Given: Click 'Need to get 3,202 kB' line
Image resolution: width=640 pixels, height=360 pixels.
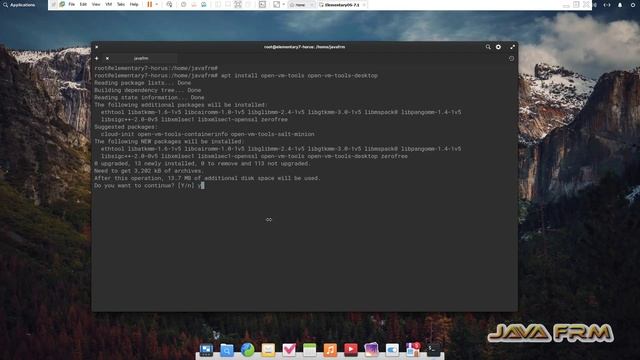Looking at the screenshot, I should pos(149,171).
